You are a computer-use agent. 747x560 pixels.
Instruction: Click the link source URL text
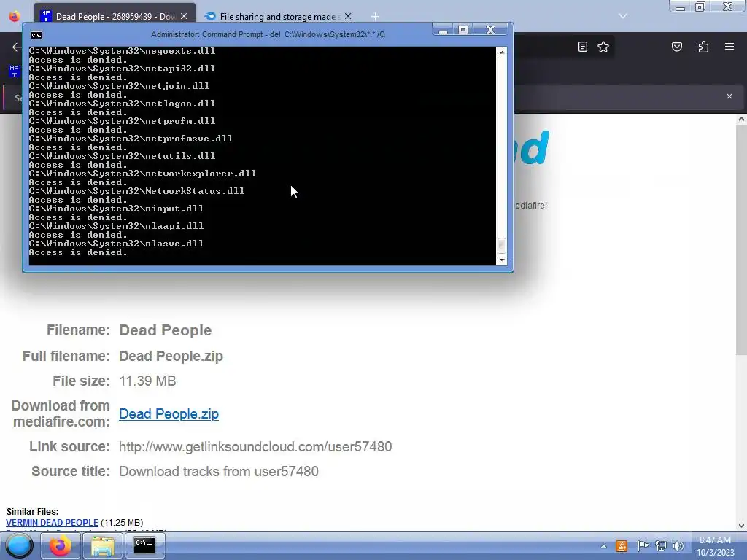[x=255, y=447]
